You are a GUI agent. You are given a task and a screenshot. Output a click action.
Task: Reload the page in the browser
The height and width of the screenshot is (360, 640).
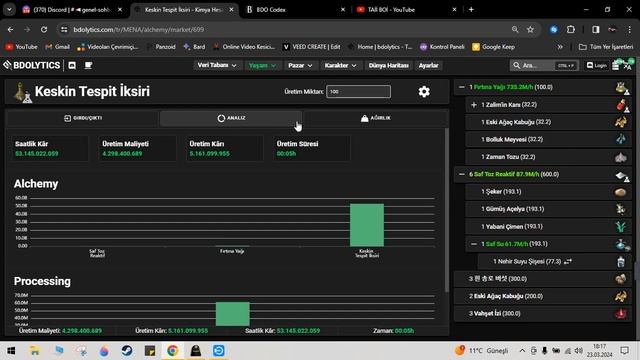click(x=44, y=29)
